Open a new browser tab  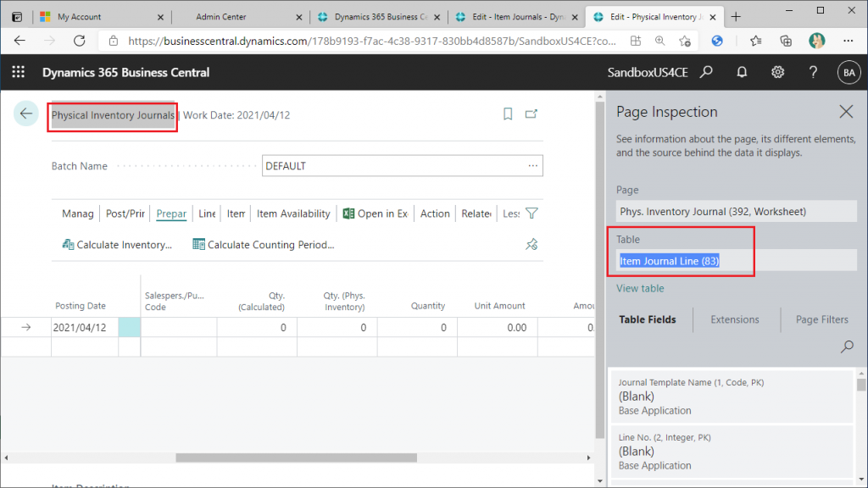coord(736,17)
